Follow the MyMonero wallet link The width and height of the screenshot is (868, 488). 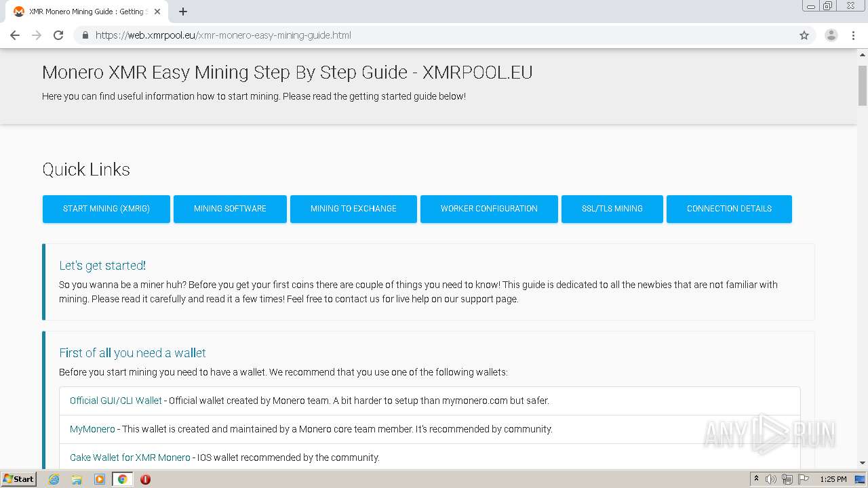pos(92,429)
